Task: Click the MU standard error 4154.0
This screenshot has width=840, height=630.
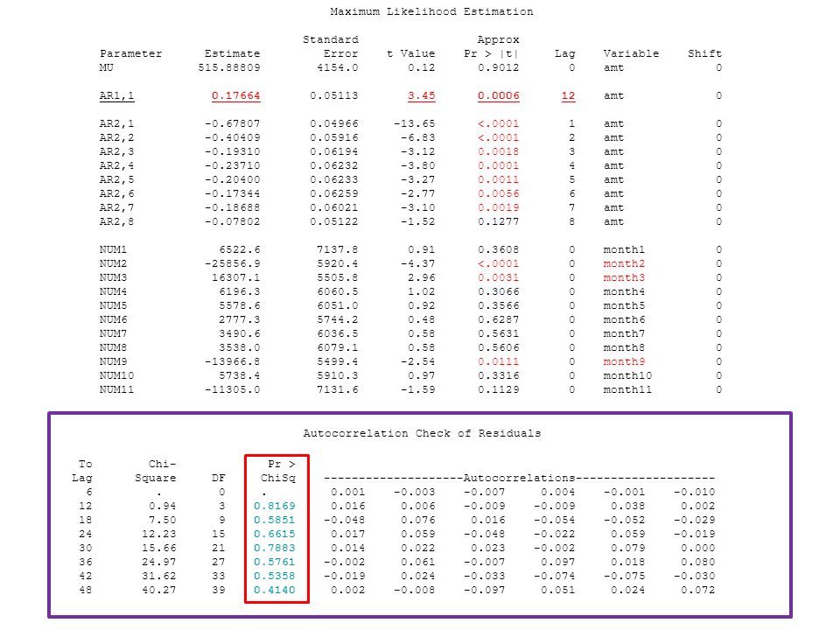Action: tap(338, 67)
